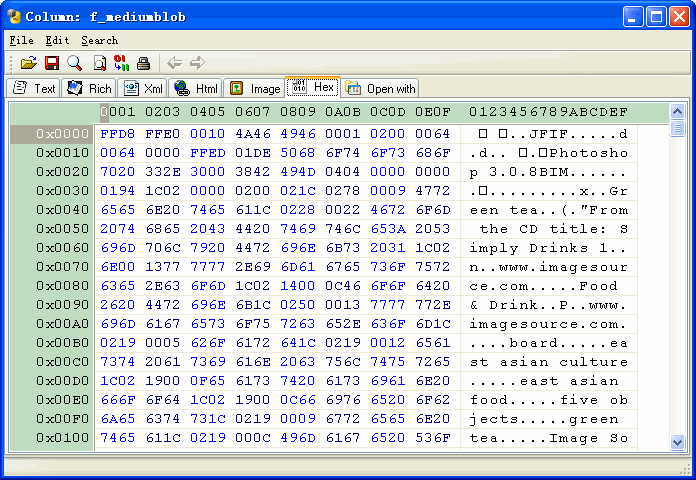Image resolution: width=696 pixels, height=480 pixels.
Task: Open the File menu
Action: click(x=21, y=40)
